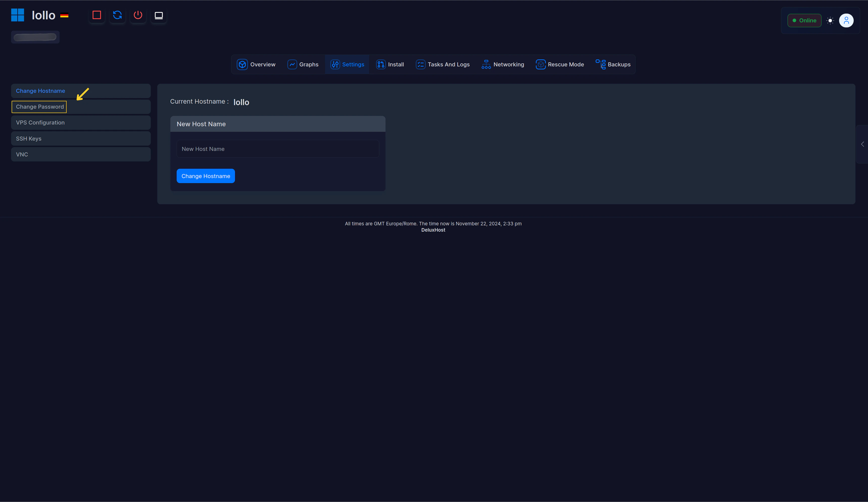The width and height of the screenshot is (868, 502).
Task: Open the Rescue Mode tab
Action: tap(560, 64)
